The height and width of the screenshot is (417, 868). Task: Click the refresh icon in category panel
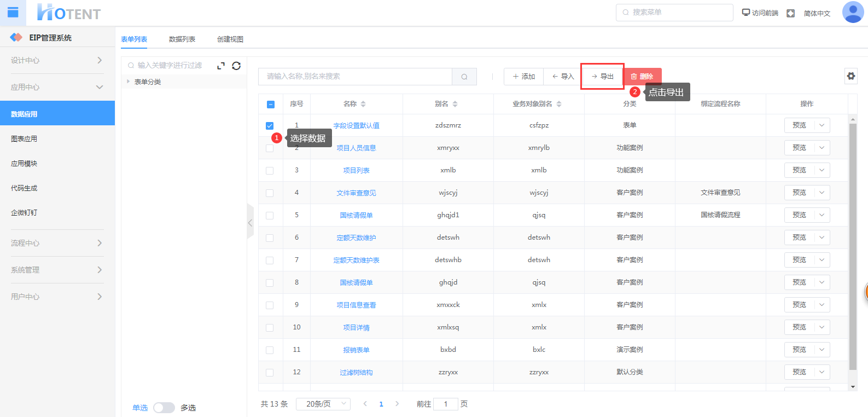pyautogui.click(x=236, y=66)
